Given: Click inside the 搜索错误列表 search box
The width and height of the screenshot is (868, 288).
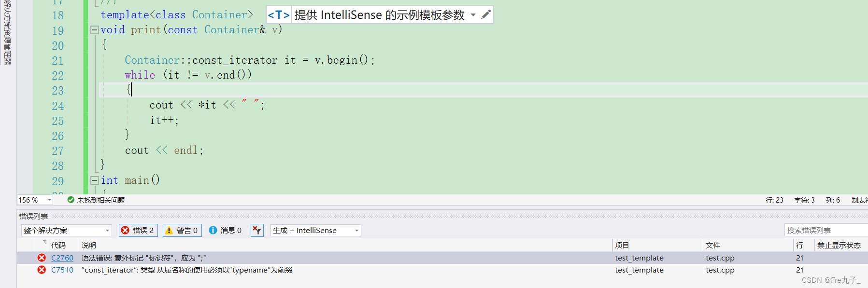Looking at the screenshot, I should [826, 230].
